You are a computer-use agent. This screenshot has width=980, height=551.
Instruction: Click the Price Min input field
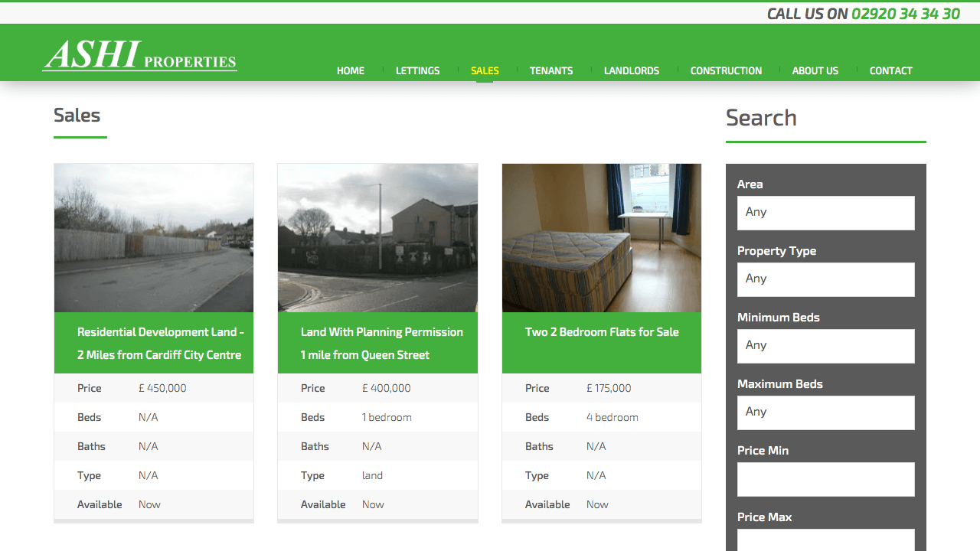pos(825,479)
